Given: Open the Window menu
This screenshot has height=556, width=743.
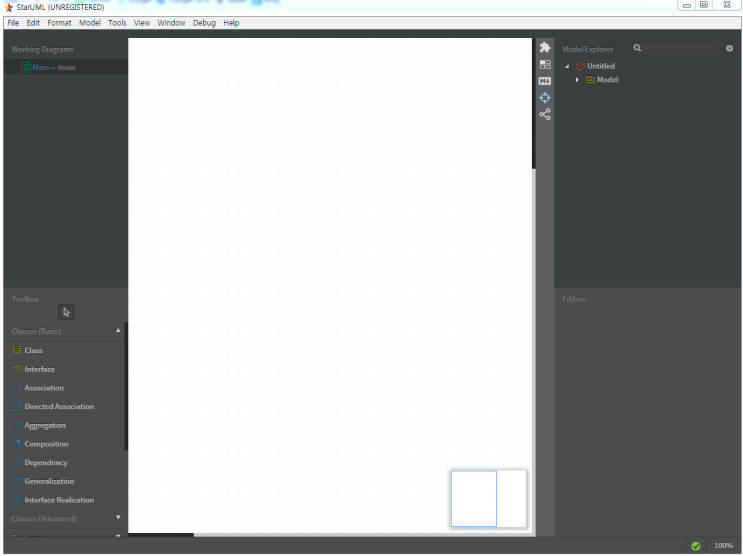Looking at the screenshot, I should (171, 23).
